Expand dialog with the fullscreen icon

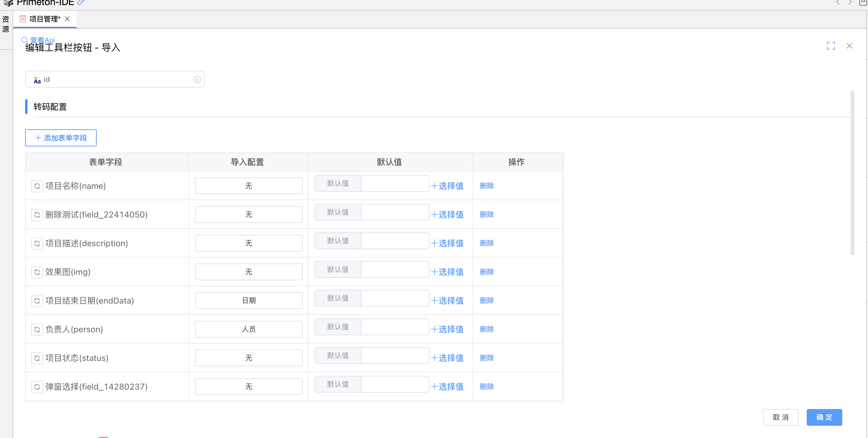[x=831, y=46]
